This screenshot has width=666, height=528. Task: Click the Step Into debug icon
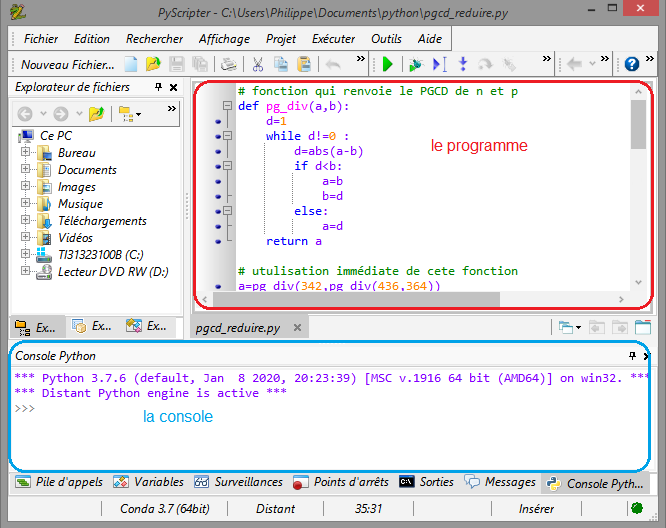pyautogui.click(x=462, y=65)
